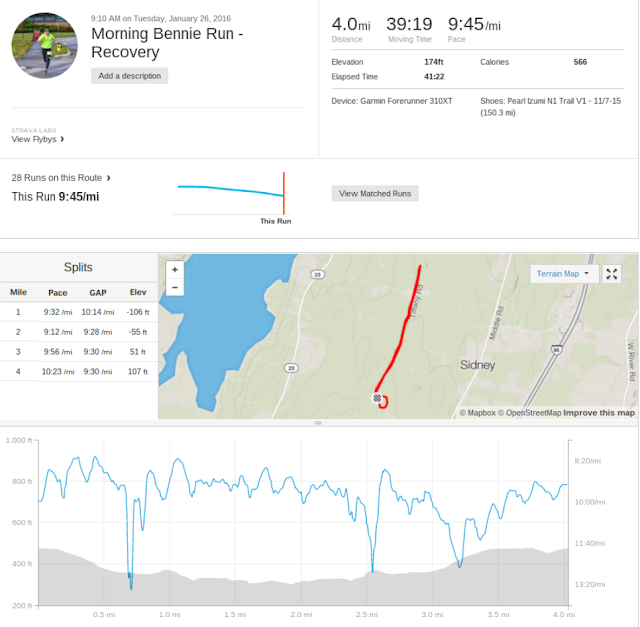Click the GAP column header in Splits
This screenshot has height=627, width=640.
point(97,292)
